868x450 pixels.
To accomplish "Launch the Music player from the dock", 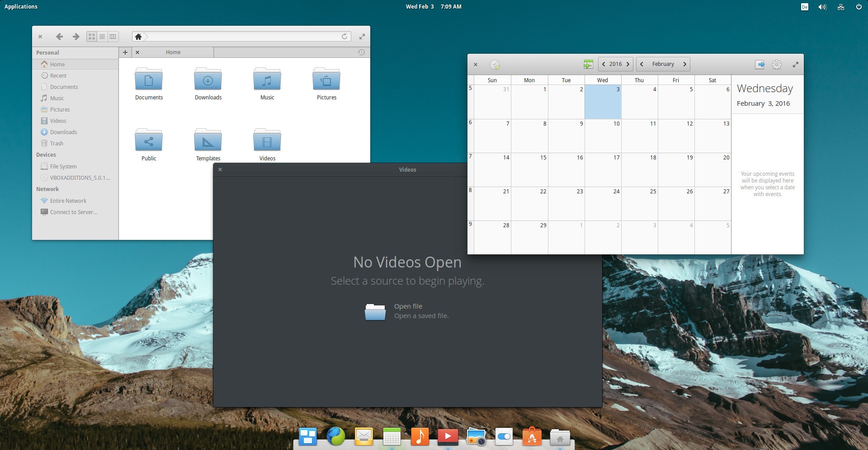I will [x=420, y=436].
